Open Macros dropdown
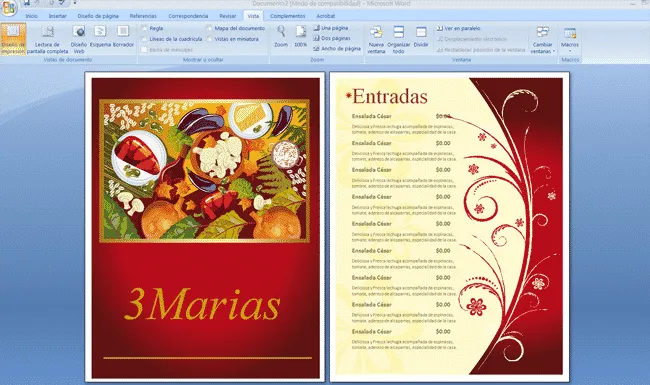 click(570, 39)
